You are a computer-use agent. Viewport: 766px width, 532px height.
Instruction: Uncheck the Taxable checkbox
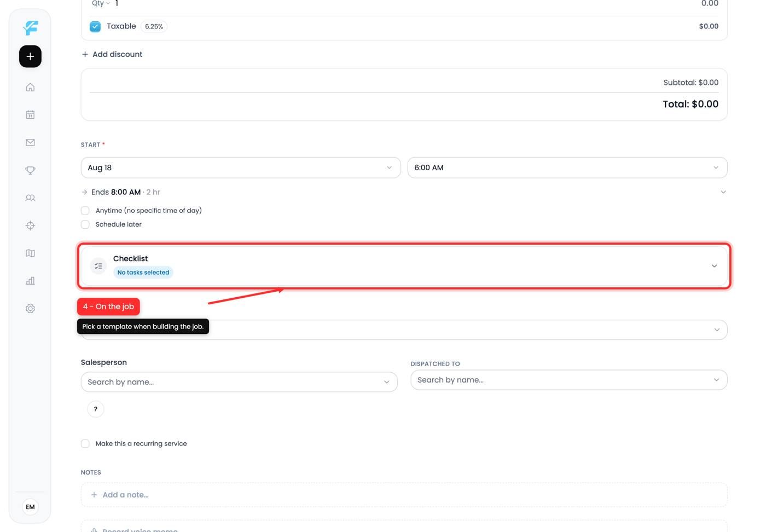tap(95, 26)
